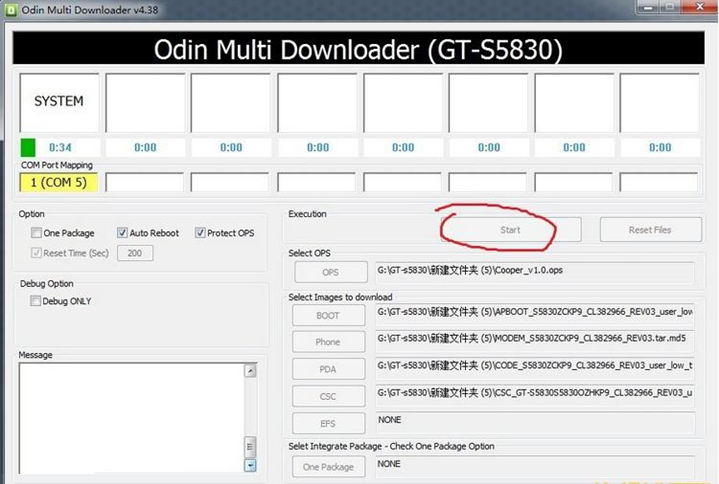
Task: Click the SYSTEM status box
Action: point(59,103)
